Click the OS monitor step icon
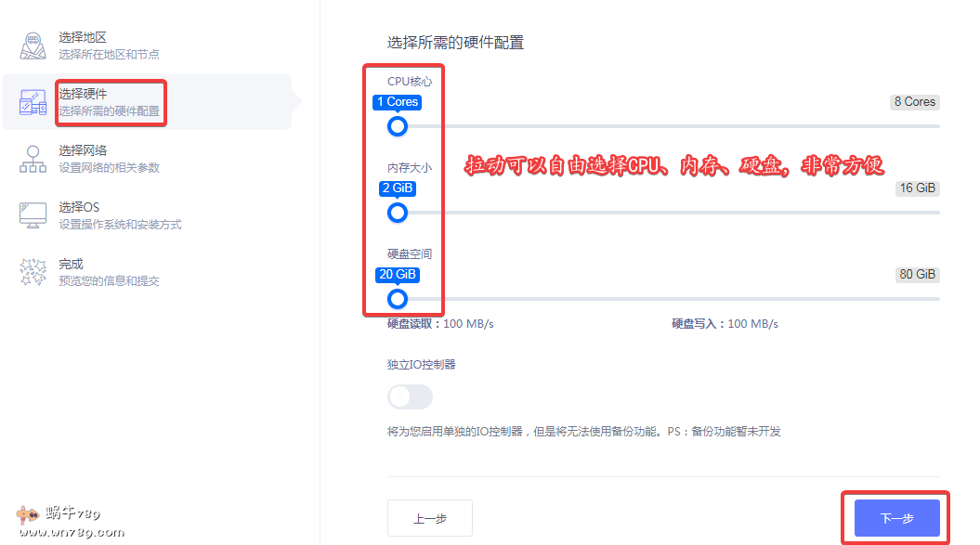The image size is (980, 545). (x=33, y=215)
